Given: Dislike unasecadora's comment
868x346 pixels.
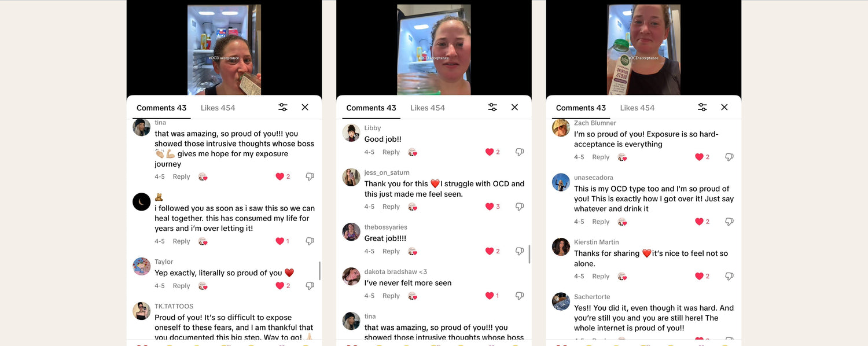Looking at the screenshot, I should click(x=729, y=222).
